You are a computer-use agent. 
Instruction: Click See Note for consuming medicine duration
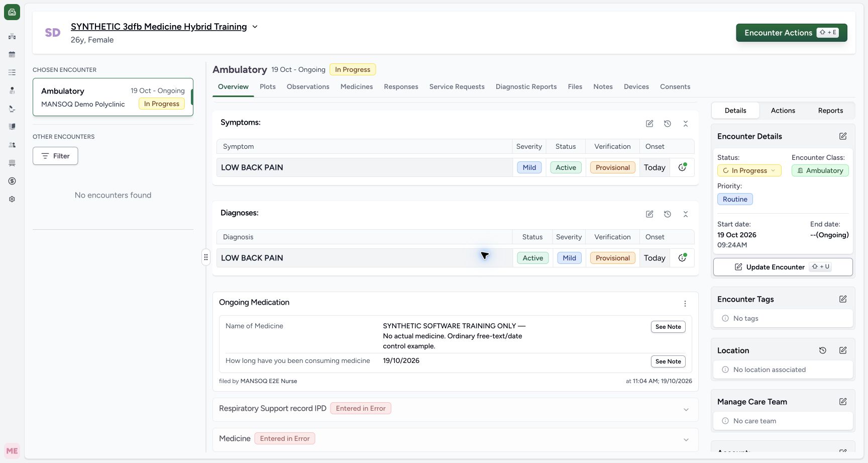[x=668, y=361]
